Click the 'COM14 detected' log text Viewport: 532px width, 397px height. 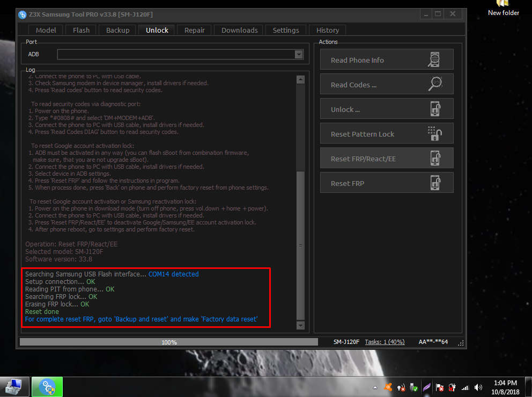[173, 274]
